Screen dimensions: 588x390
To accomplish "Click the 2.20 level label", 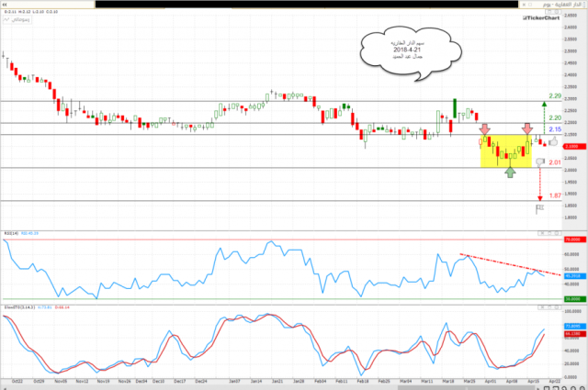I will click(x=555, y=118).
